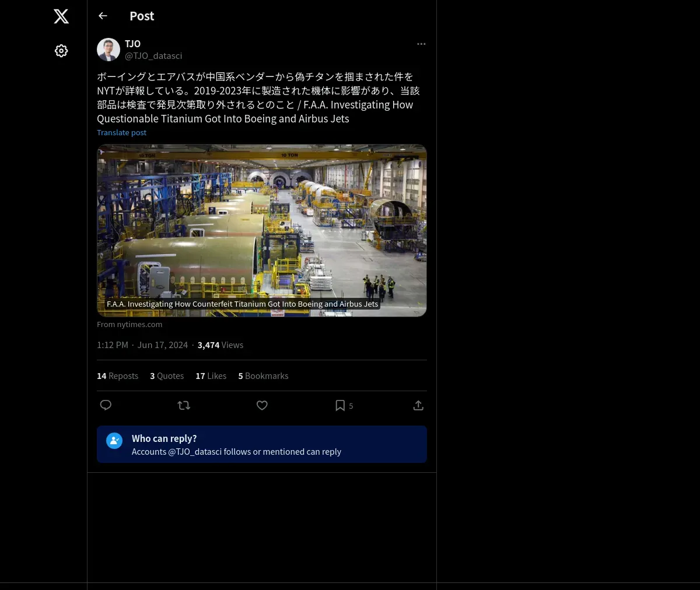Click the Post page heading

pyautogui.click(x=142, y=16)
